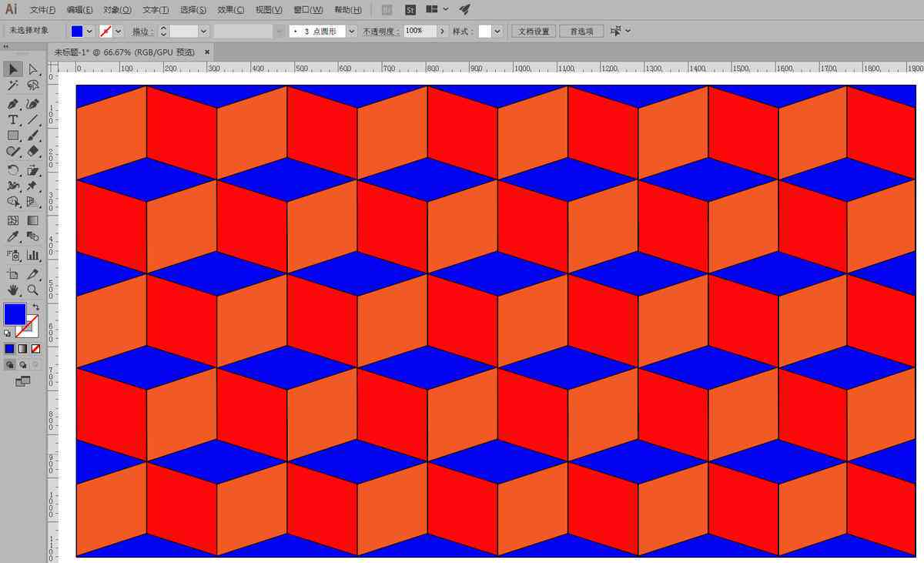Select the Line Segment tool

click(x=33, y=119)
